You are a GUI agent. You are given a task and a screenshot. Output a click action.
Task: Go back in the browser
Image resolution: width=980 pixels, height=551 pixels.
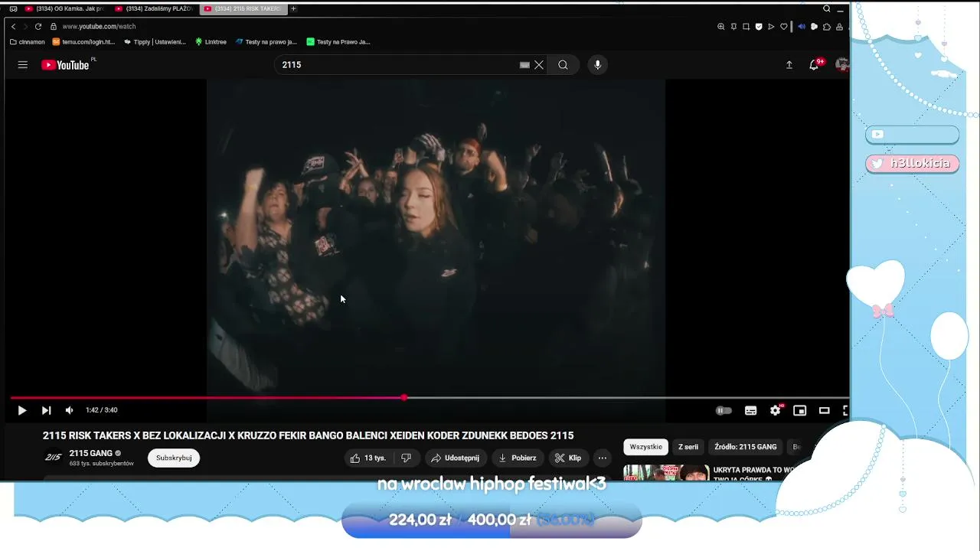pyautogui.click(x=13, y=27)
